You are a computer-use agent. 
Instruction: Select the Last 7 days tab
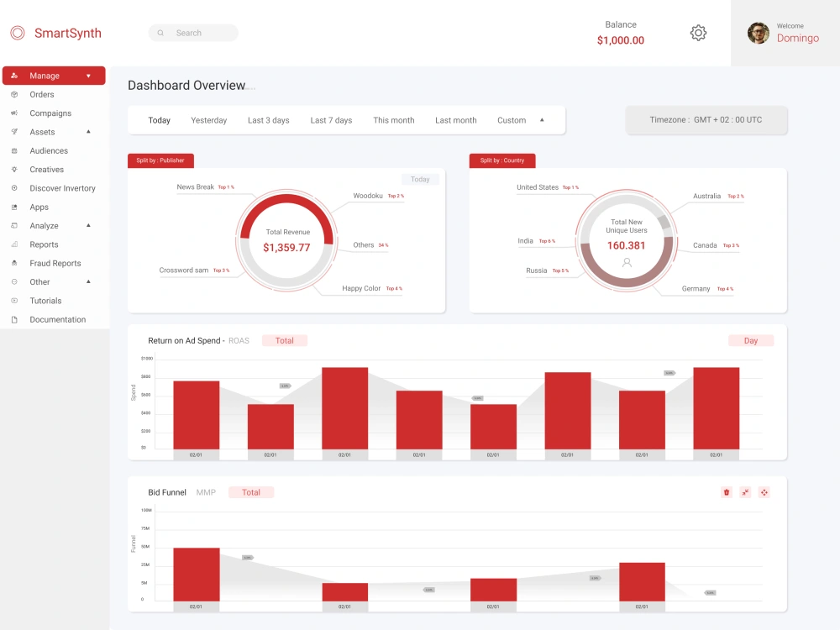click(x=331, y=120)
